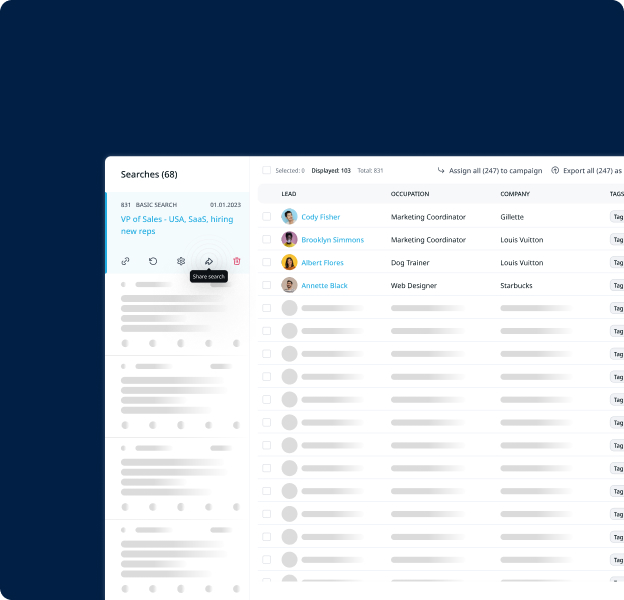
Task: Click the Tag button in Albert Flores' row
Action: tap(618, 263)
